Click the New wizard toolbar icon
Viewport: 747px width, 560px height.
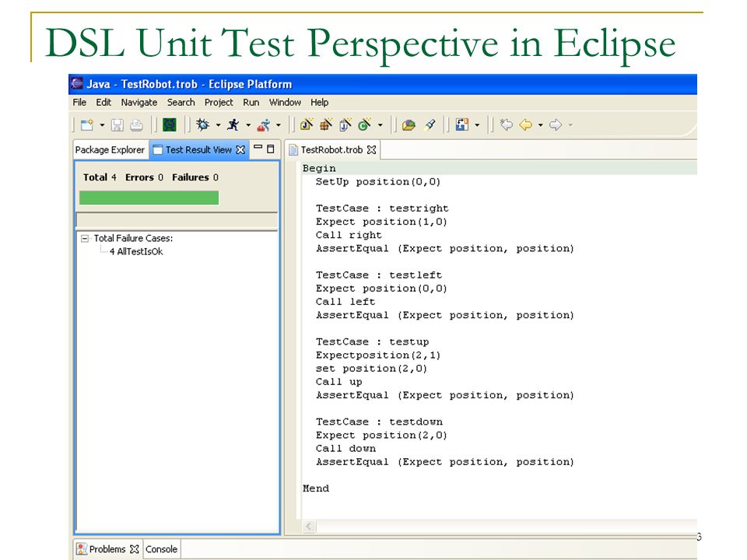(87, 124)
